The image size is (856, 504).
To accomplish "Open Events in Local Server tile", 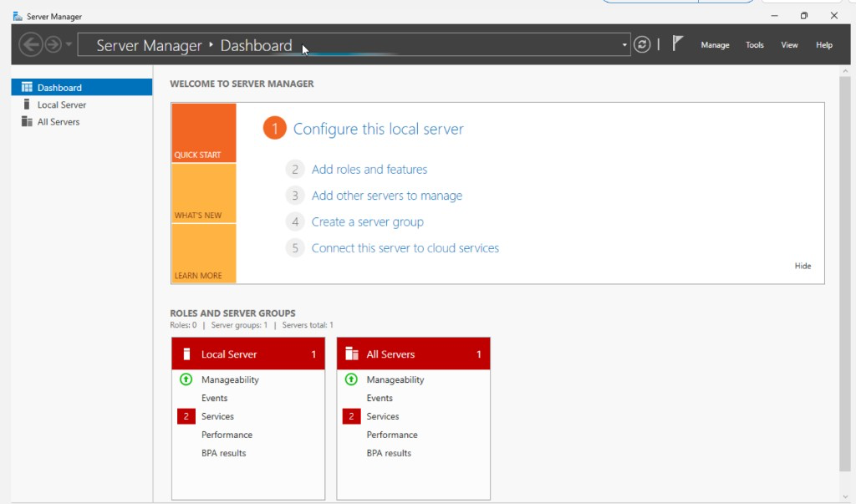I will (x=214, y=398).
